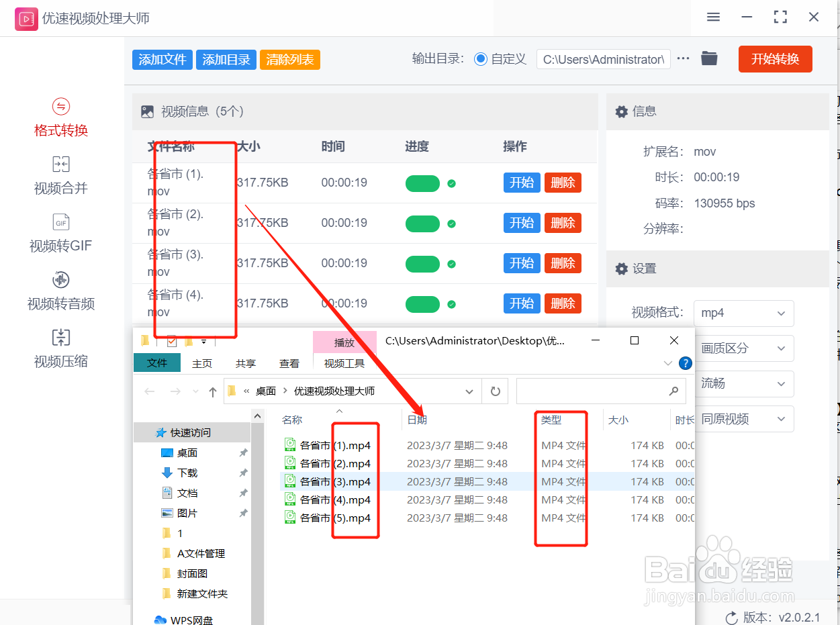Click 删除 for 各省市 (2).mov
The image size is (840, 625).
[x=563, y=223]
